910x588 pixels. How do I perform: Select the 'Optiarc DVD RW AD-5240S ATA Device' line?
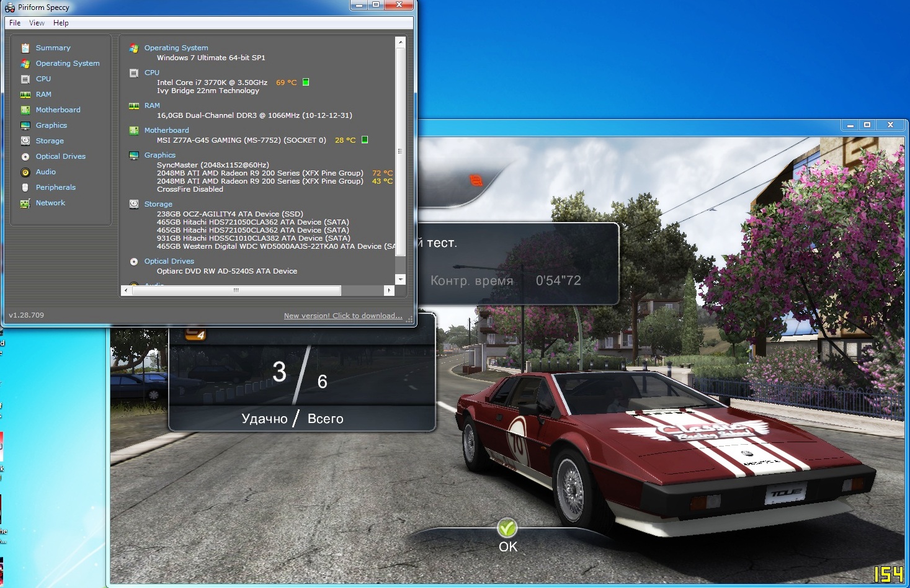tap(227, 271)
